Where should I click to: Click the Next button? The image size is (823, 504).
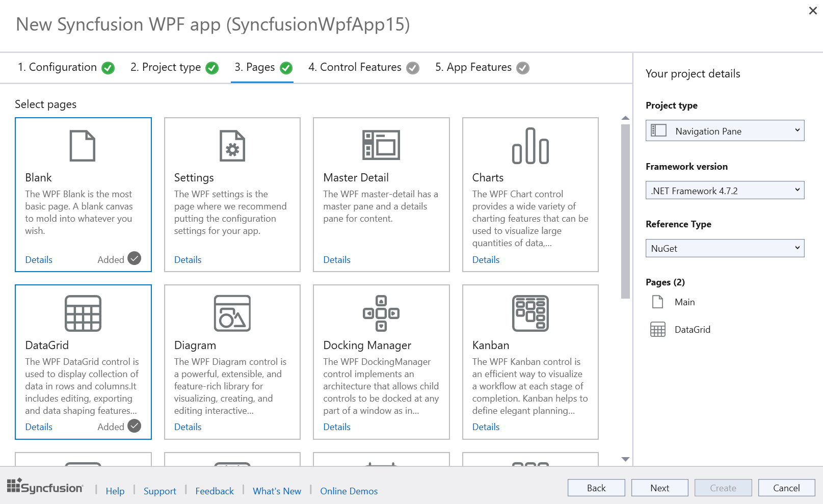click(659, 488)
